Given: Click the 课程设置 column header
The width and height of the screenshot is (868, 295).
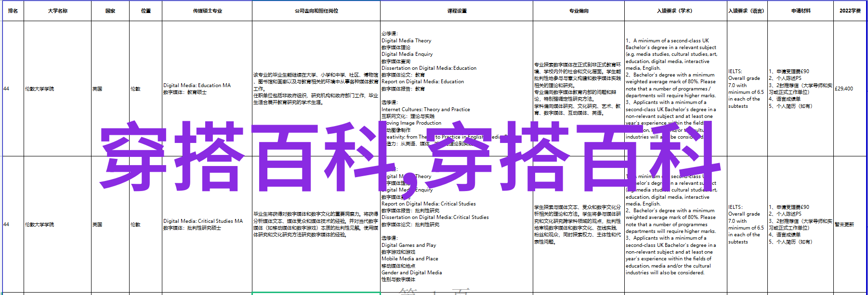Looking at the screenshot, I should [x=457, y=11].
